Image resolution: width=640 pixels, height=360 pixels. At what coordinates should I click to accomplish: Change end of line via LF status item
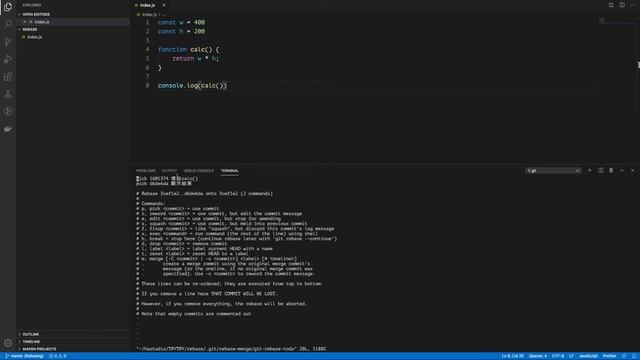(571, 356)
